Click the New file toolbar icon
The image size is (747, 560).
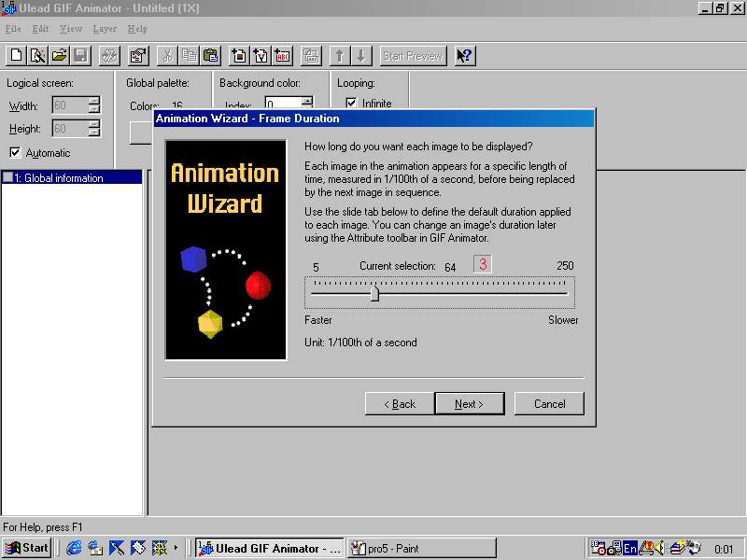(16, 56)
